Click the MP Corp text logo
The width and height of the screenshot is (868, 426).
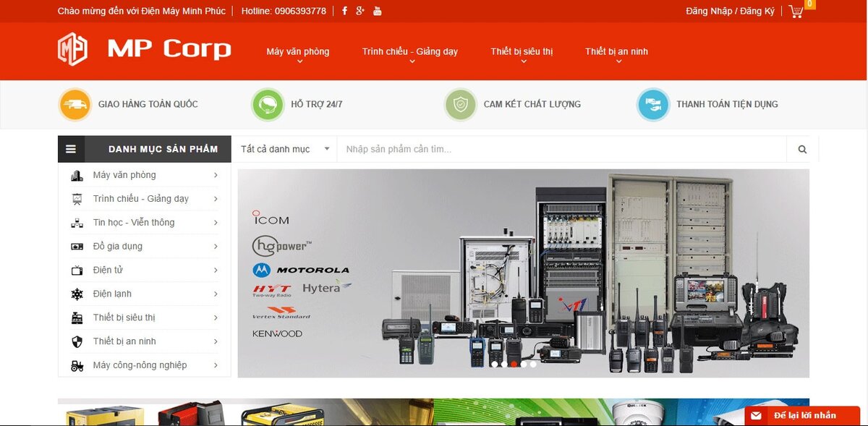click(x=169, y=49)
